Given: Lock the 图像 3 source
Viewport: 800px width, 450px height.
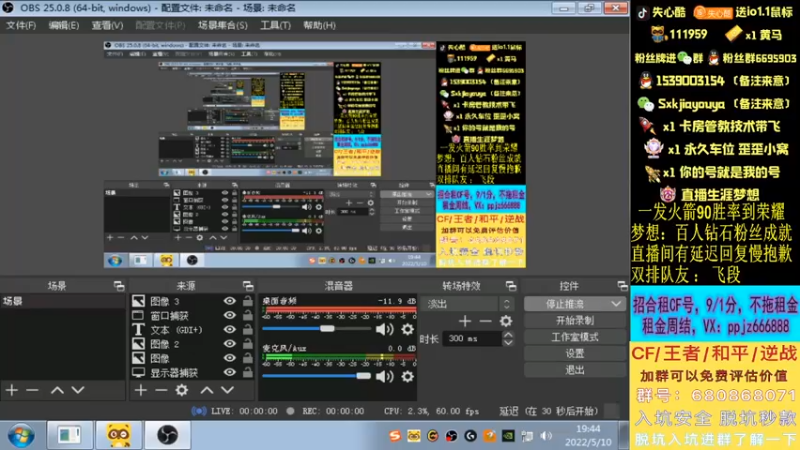Looking at the screenshot, I should tap(247, 301).
